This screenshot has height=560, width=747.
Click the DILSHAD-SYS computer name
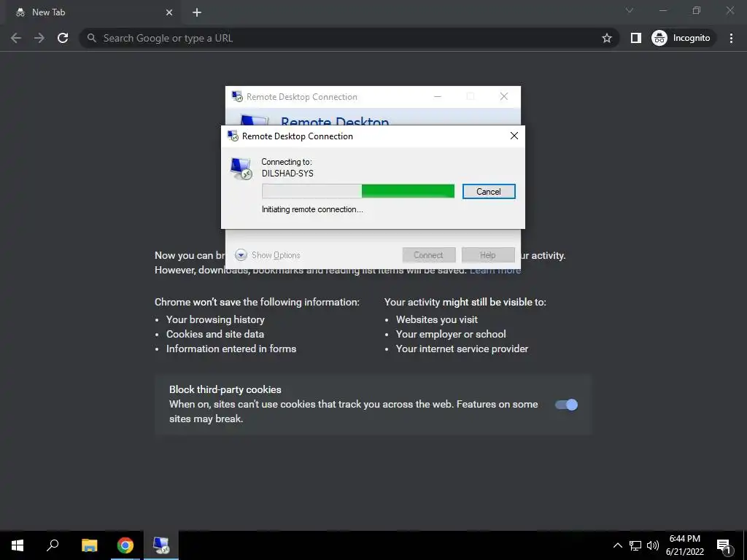pyautogui.click(x=287, y=174)
